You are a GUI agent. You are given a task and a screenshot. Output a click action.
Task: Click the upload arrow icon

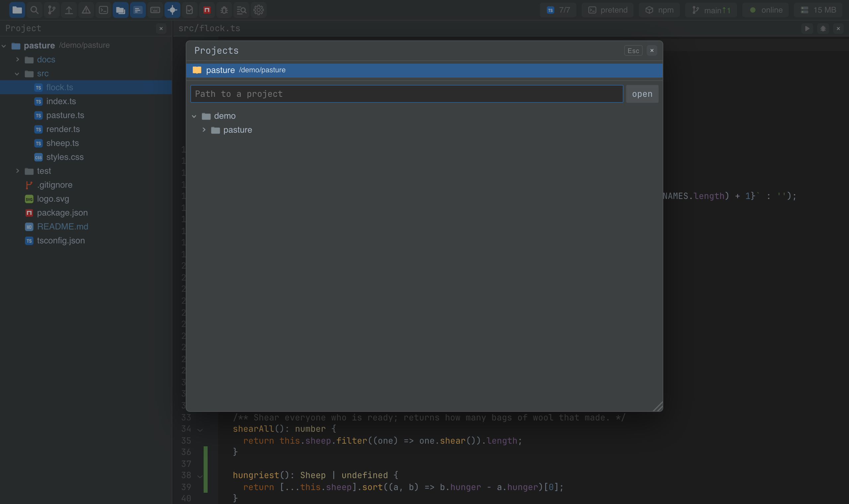69,10
